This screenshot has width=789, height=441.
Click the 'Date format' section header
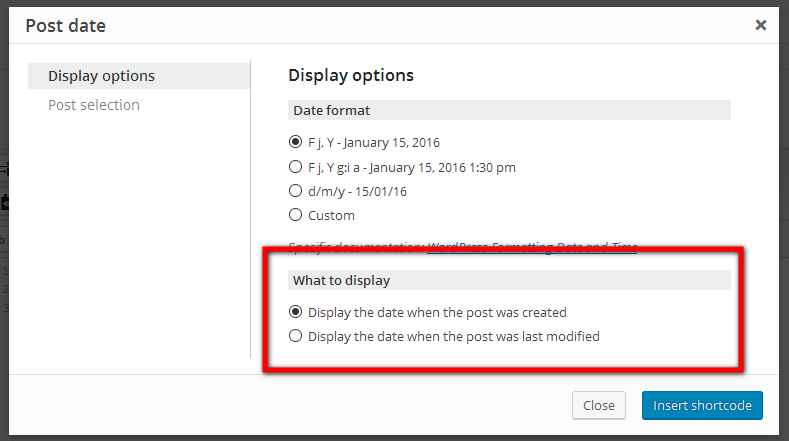pos(509,110)
